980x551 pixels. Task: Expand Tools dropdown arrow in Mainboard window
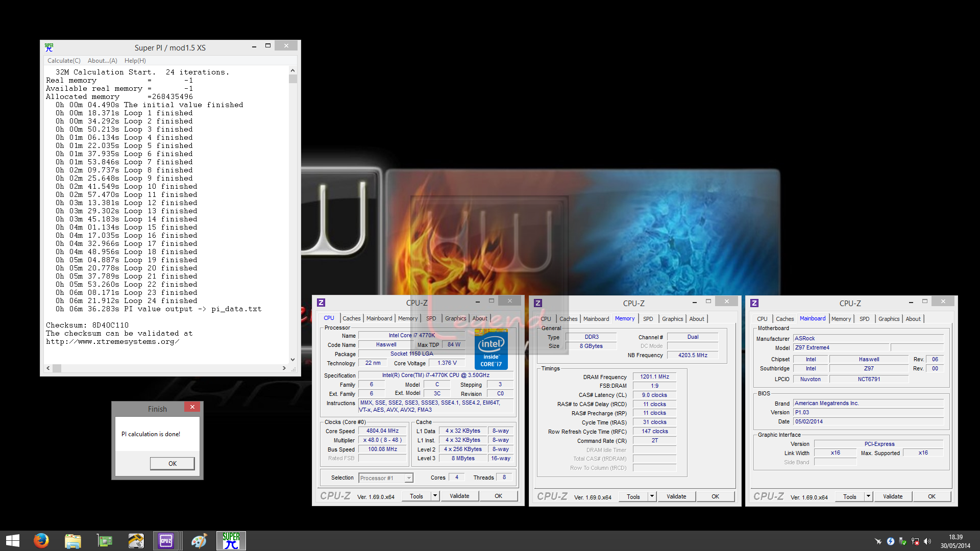(x=868, y=496)
